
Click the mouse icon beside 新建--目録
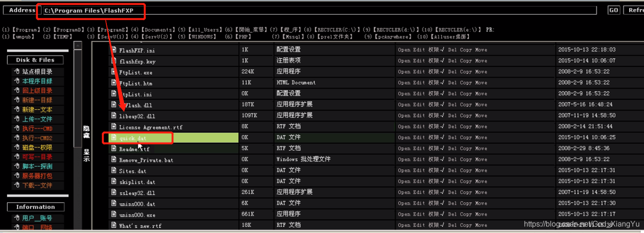pos(16,100)
